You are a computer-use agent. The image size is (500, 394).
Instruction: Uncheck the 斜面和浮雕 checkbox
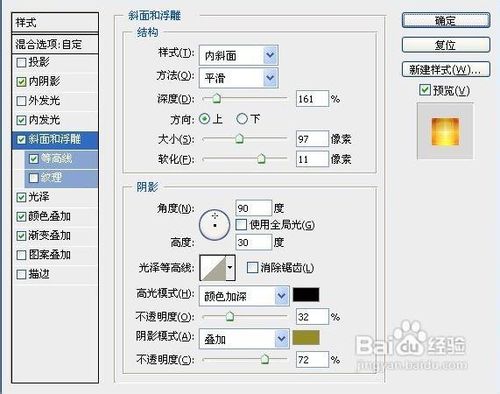21,139
